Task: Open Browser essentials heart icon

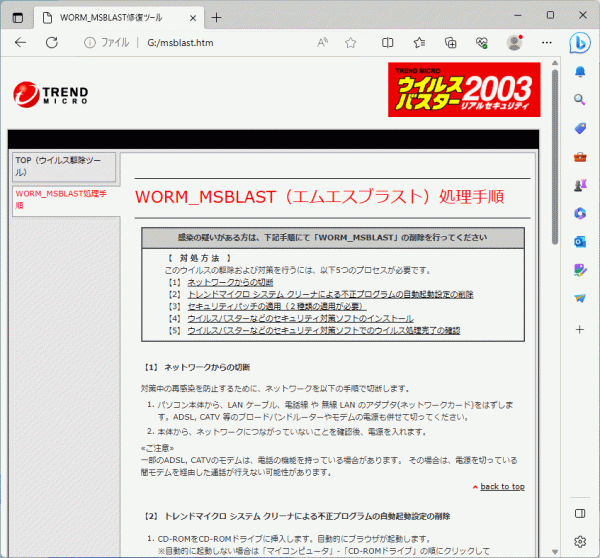Action: click(x=482, y=42)
